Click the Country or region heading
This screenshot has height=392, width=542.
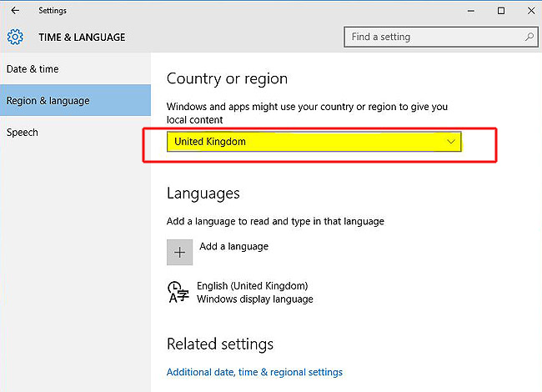pyautogui.click(x=227, y=78)
